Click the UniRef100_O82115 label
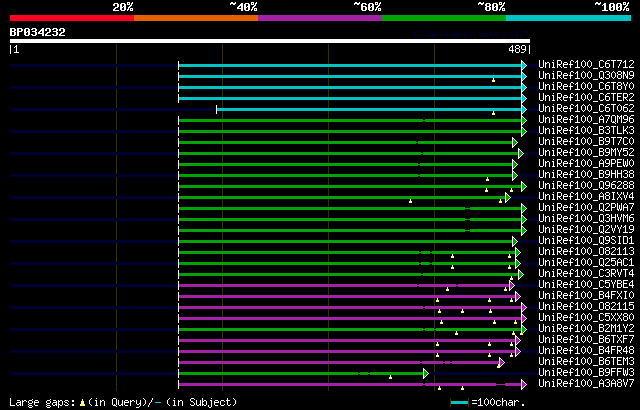Image resolution: width=640 pixels, height=410 pixels. [586, 306]
